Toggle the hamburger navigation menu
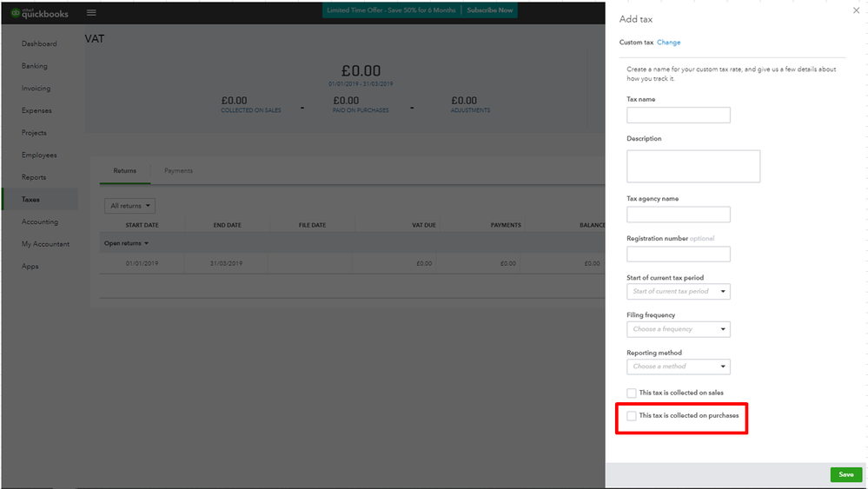This screenshot has height=489, width=868. (91, 13)
